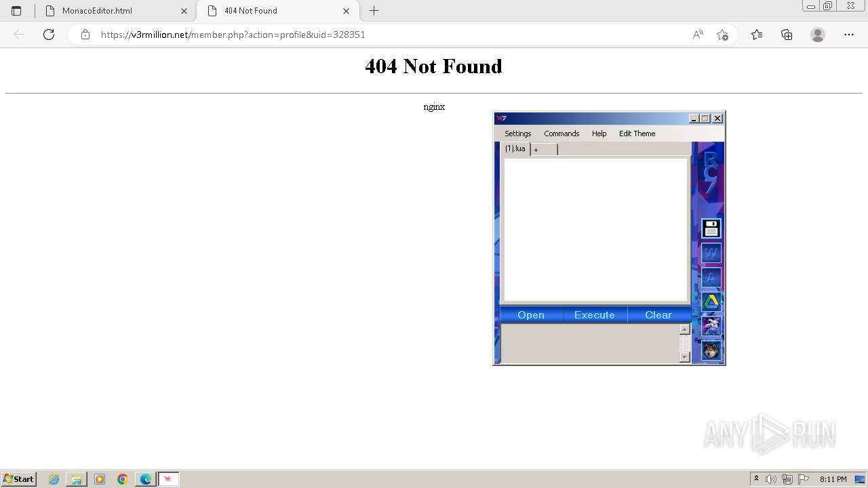Click the Start button

19,479
